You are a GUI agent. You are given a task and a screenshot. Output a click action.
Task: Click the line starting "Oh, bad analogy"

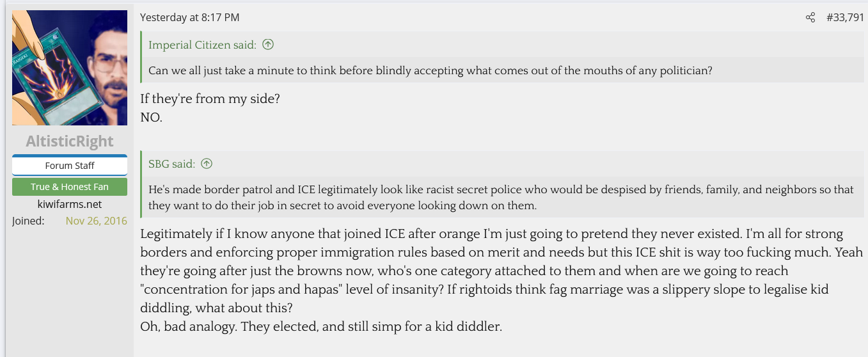tap(321, 326)
